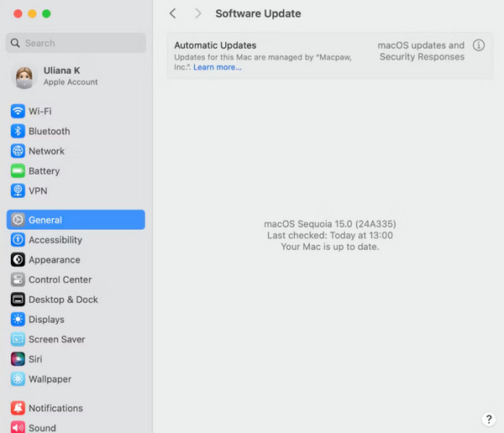Choose the Appearance label
The width and height of the screenshot is (504, 433).
click(55, 260)
